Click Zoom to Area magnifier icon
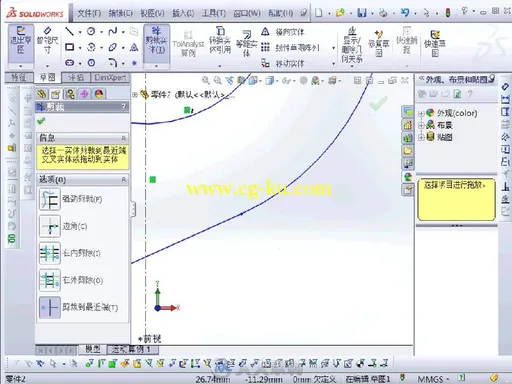 pyautogui.click(x=217, y=80)
